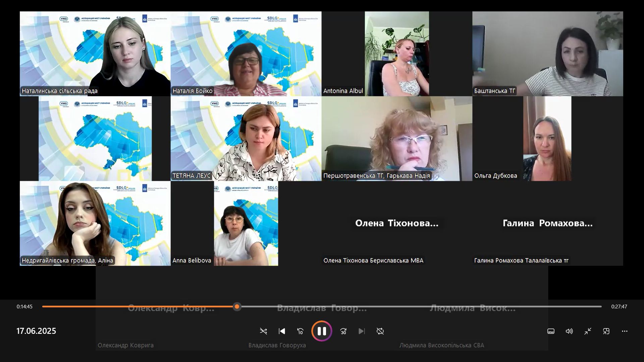This screenshot has height=362, width=644.
Task: Click the Баштанська ТГ participant video
Action: [547, 54]
